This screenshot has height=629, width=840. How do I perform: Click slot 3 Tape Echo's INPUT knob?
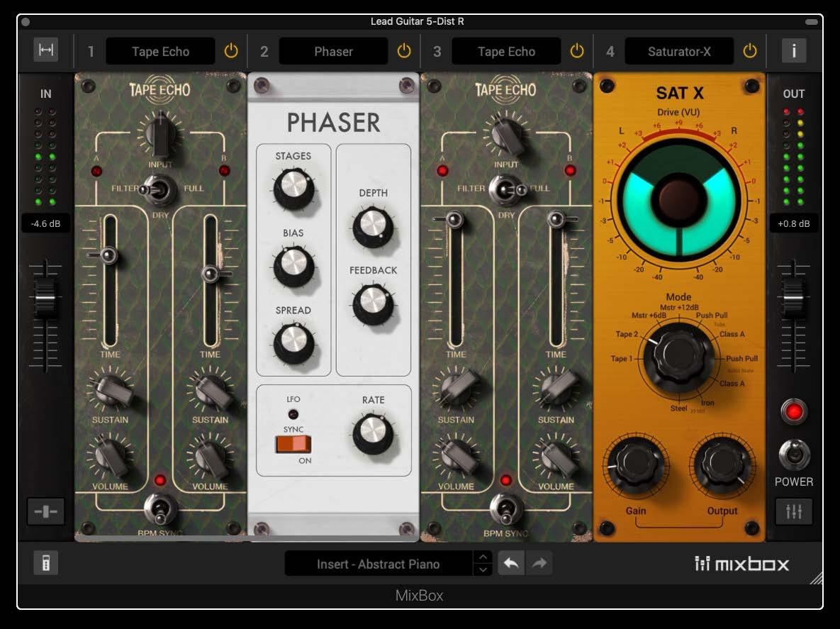(x=506, y=136)
